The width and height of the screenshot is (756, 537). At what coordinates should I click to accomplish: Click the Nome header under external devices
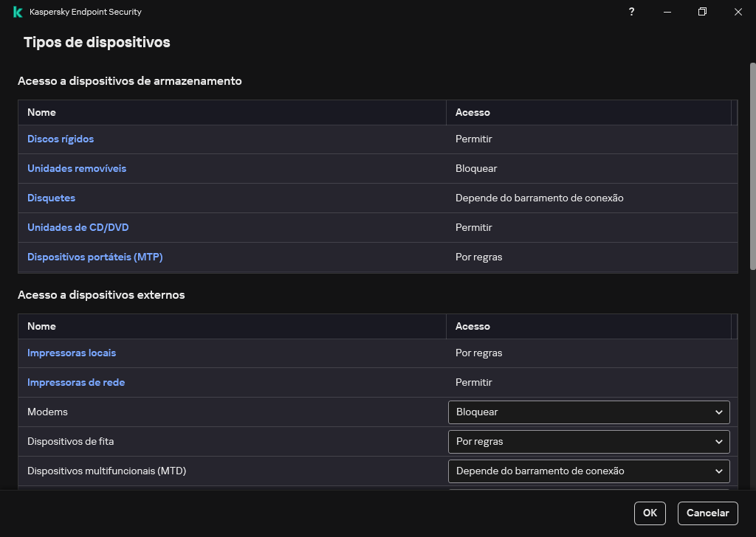(41, 326)
